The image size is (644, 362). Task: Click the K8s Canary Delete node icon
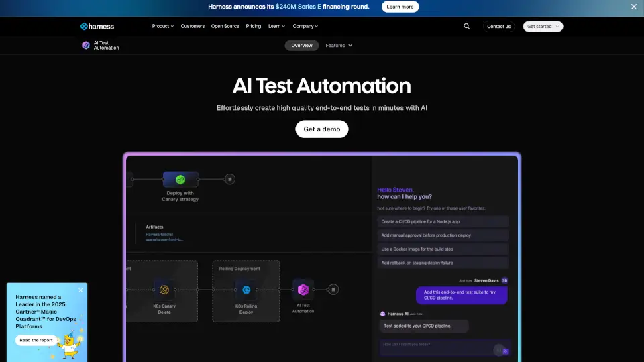(164, 290)
